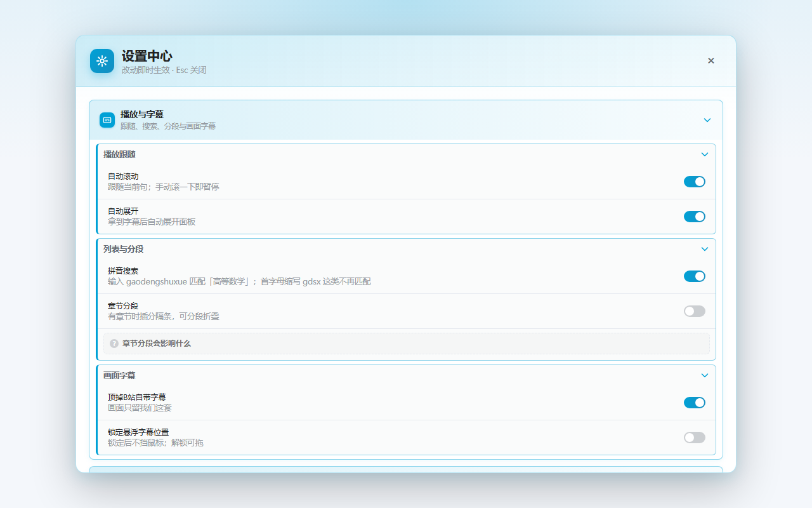Click the 有章节时插分隔条，可分段折叠 description
This screenshot has height=508, width=812.
point(164,316)
